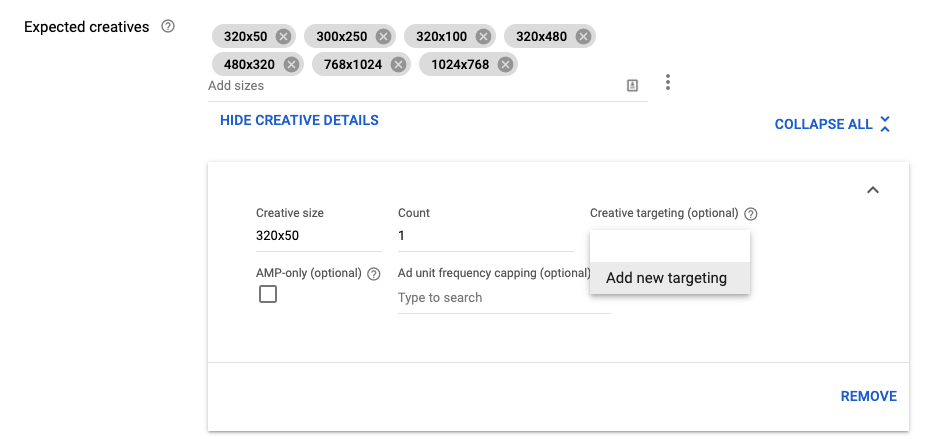Focus the Add sizes input field
Viewport: 932px width, 439px height.
click(x=410, y=86)
